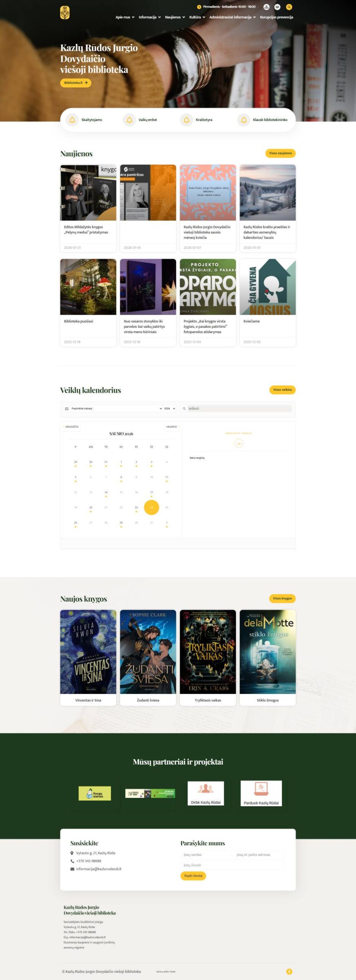Open the search icon in the header
356x980 pixels.
point(289,7)
